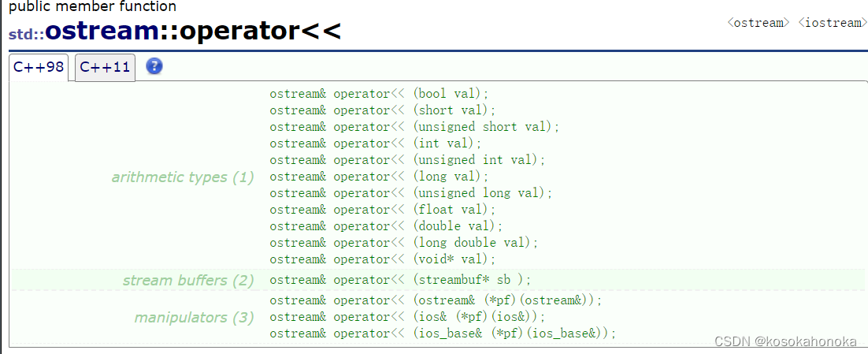Switch to the C++11 tab

105,68
